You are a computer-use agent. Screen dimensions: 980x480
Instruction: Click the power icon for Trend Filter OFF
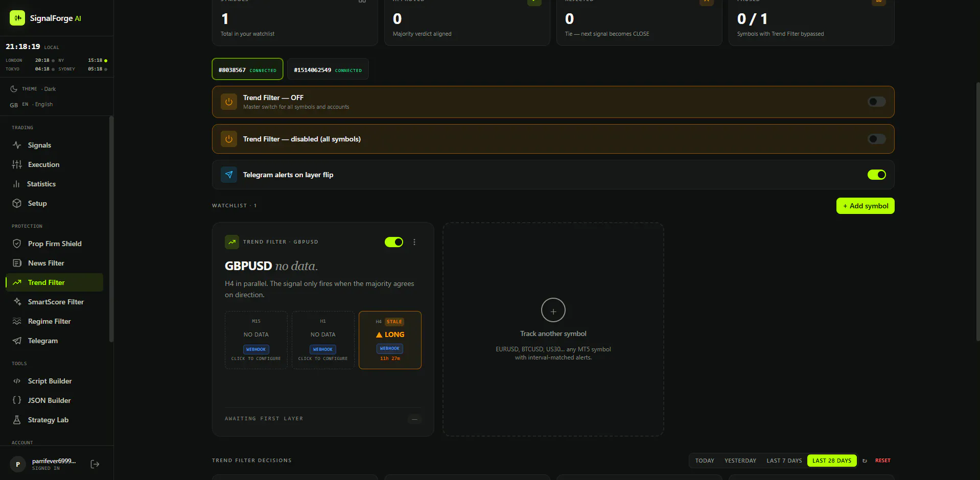[229, 102]
